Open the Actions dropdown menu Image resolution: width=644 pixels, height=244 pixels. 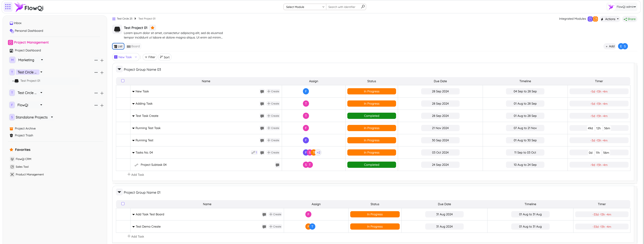pos(610,19)
